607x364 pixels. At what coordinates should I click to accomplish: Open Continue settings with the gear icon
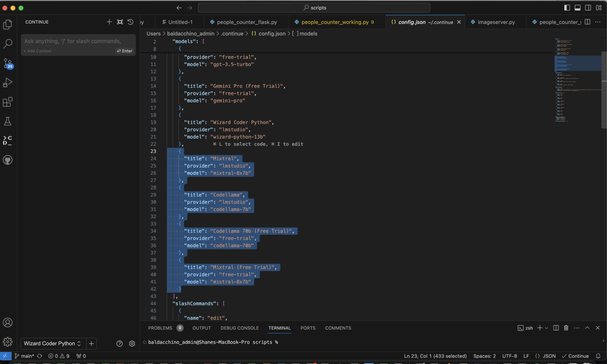(x=132, y=343)
